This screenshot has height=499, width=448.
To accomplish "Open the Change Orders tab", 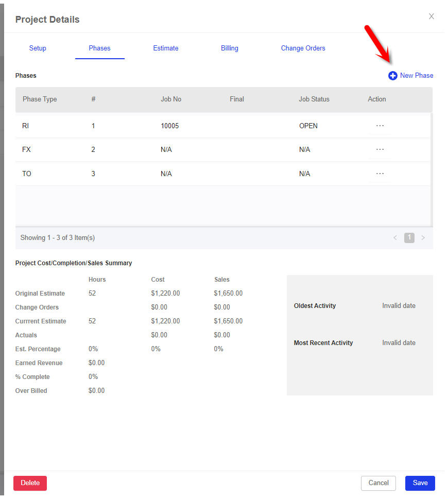I will coord(303,48).
